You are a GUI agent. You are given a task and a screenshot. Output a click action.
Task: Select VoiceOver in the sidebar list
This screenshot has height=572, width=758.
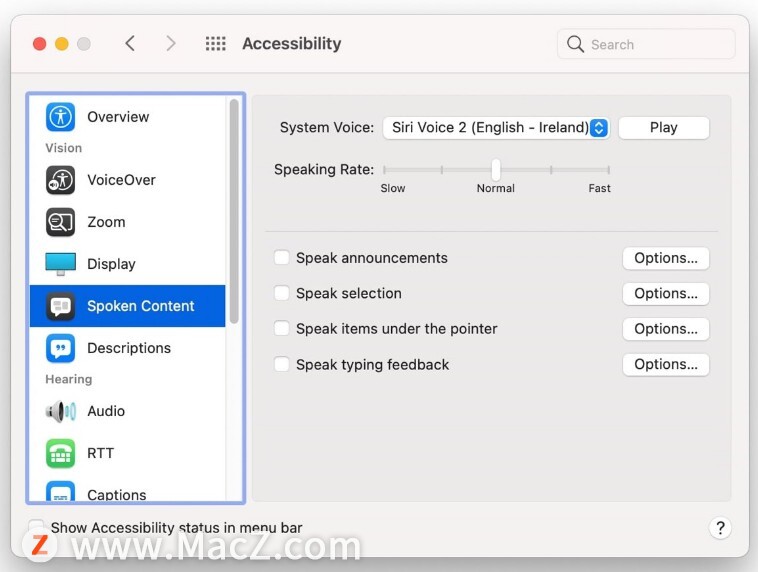tap(128, 180)
